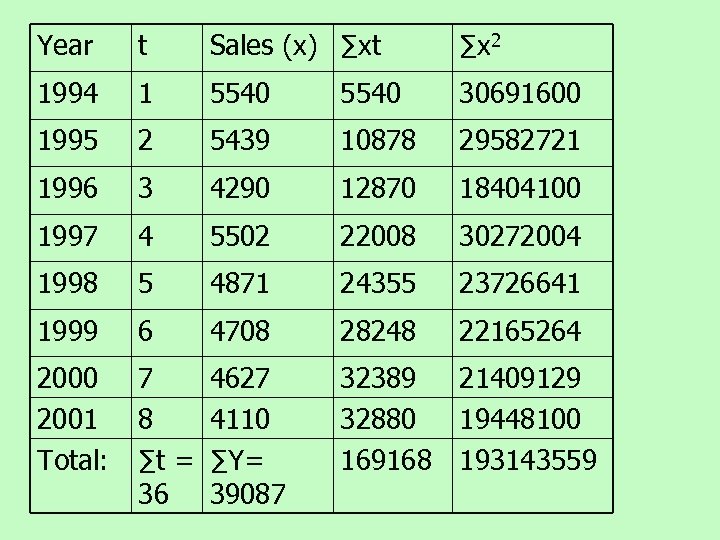Viewport: 720px width, 540px height.
Task: Select the sales value 4708
Action: pos(239,331)
